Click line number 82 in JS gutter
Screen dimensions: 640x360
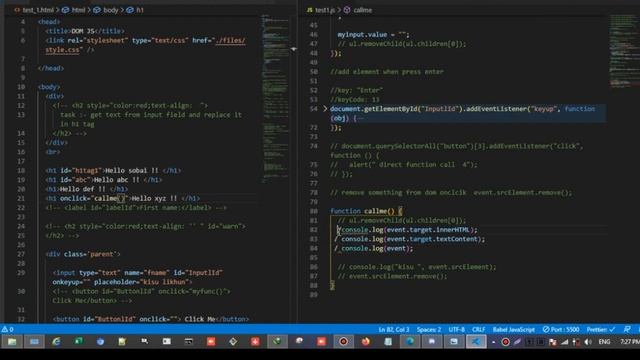click(x=313, y=230)
